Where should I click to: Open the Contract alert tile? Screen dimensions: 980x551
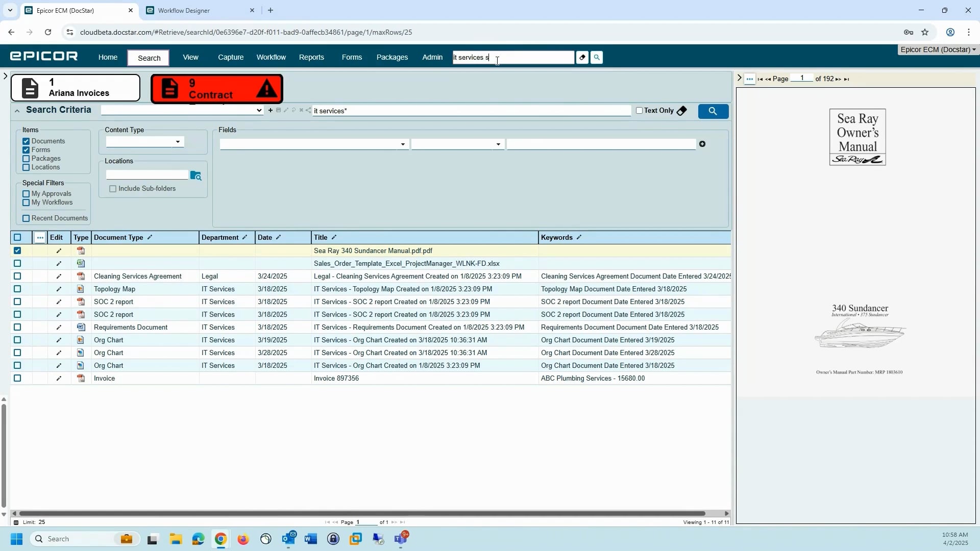[216, 89]
